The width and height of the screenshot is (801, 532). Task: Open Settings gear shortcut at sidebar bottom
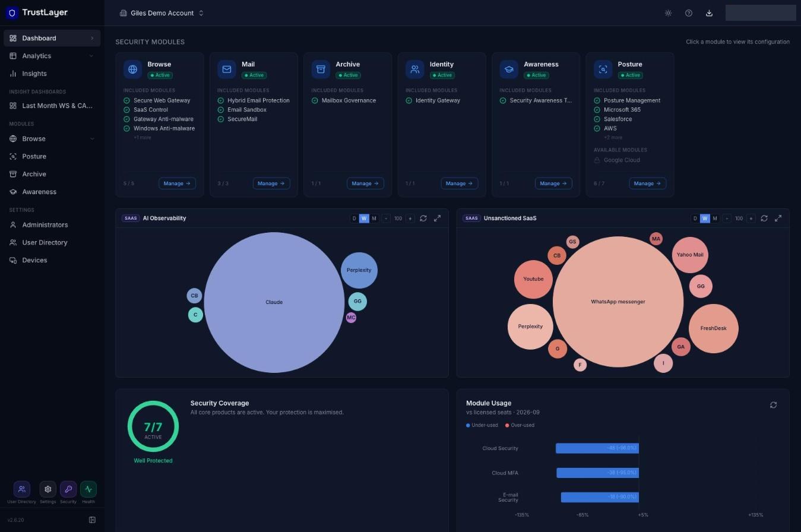pyautogui.click(x=48, y=489)
